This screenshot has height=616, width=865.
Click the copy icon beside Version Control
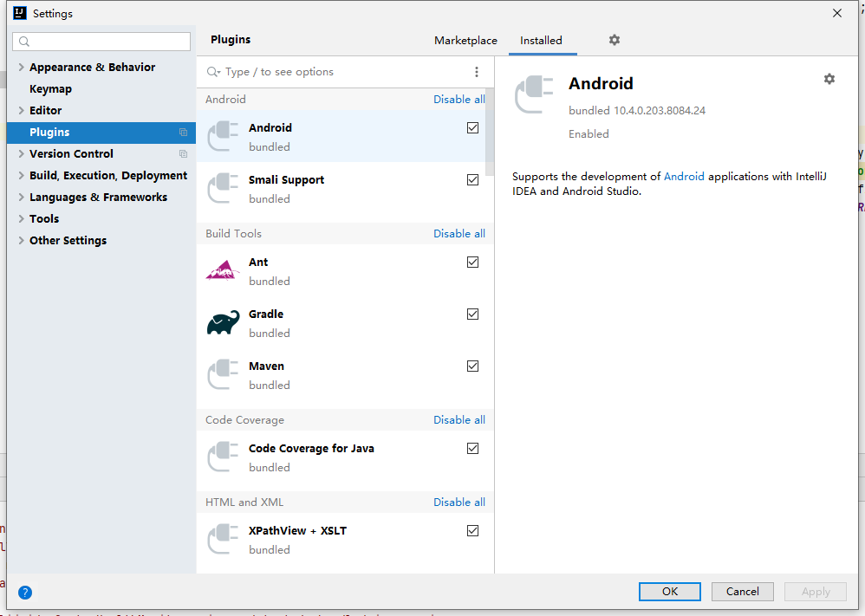click(x=183, y=154)
